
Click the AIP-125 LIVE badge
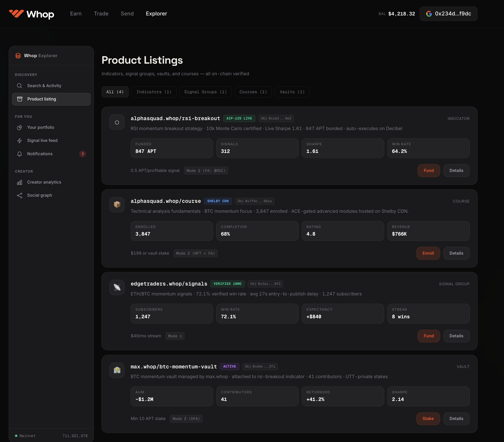pyautogui.click(x=239, y=118)
